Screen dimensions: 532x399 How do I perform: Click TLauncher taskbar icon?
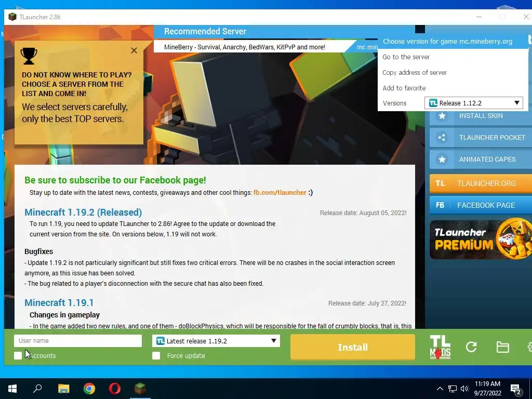point(140,389)
